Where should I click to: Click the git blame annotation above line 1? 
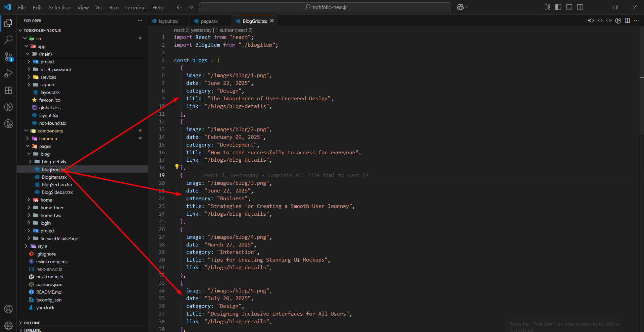pos(213,30)
